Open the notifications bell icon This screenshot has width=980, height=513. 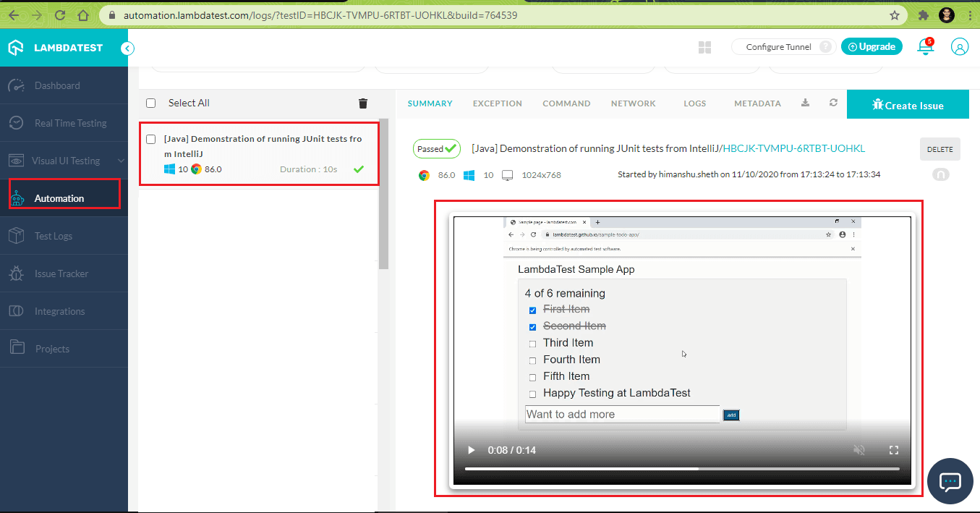[924, 47]
